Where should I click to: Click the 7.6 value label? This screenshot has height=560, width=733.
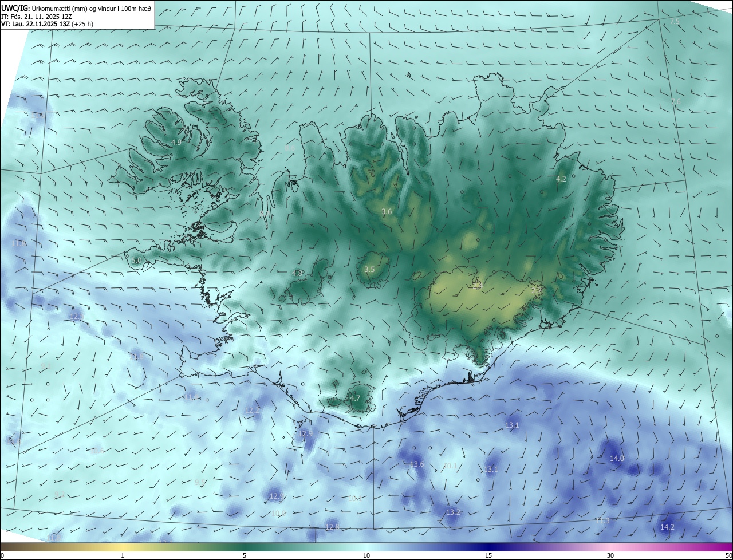[676, 101]
